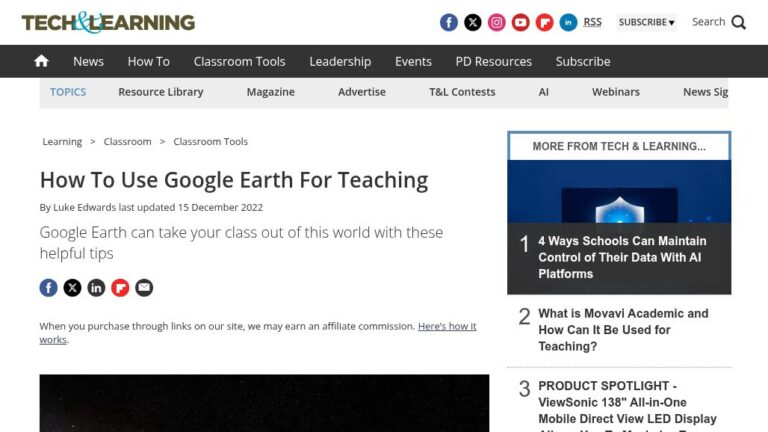Share article on X
Image resolution: width=768 pixels, height=432 pixels.
(72, 288)
